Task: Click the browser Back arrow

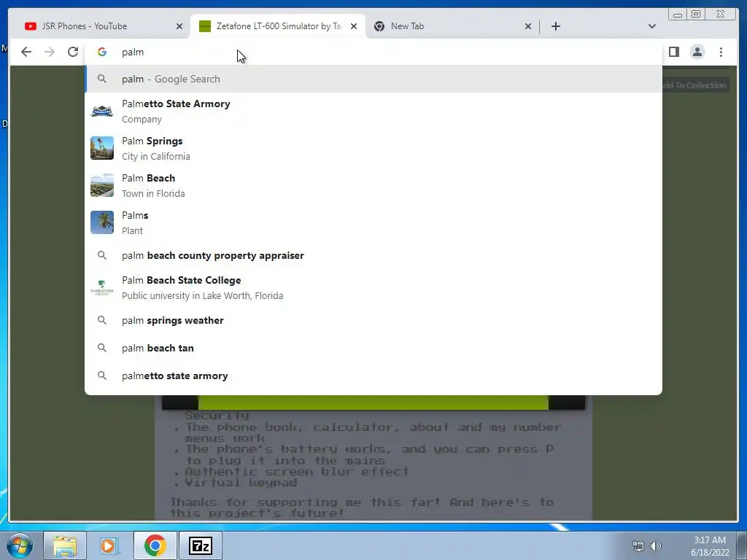Action: click(26, 52)
